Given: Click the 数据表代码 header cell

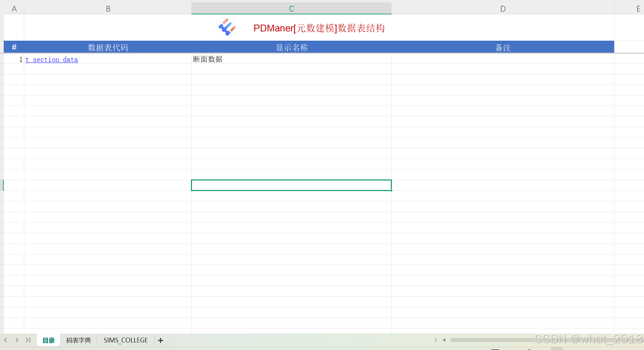Looking at the screenshot, I should (108, 47).
